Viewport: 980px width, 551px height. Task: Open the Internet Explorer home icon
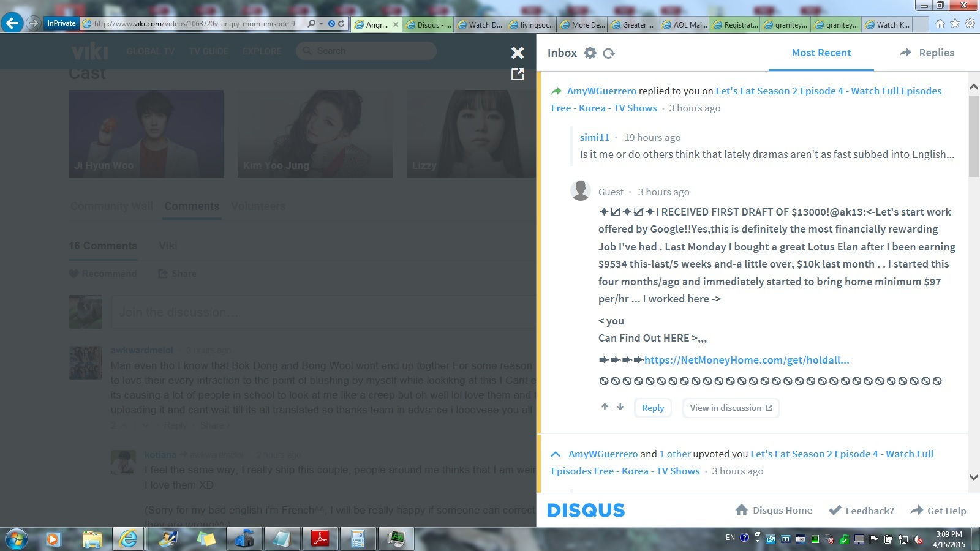pos(940,24)
